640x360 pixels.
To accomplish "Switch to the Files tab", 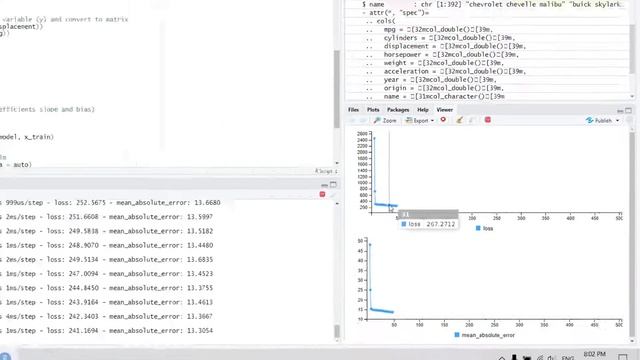I will (x=353, y=110).
